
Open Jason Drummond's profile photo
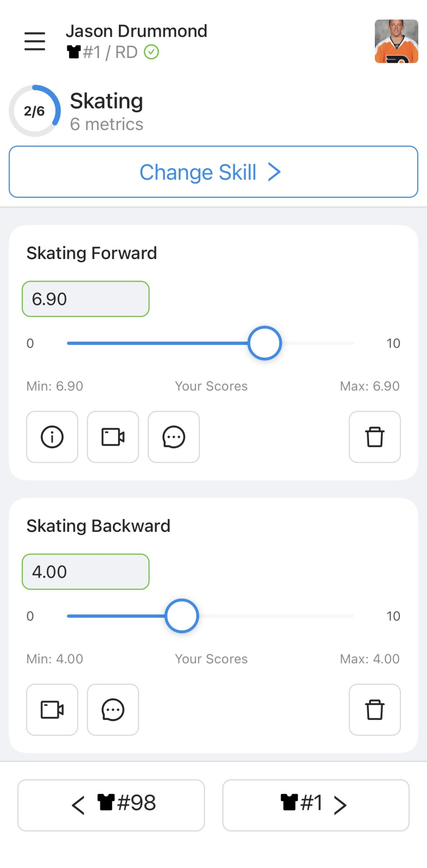coord(396,41)
